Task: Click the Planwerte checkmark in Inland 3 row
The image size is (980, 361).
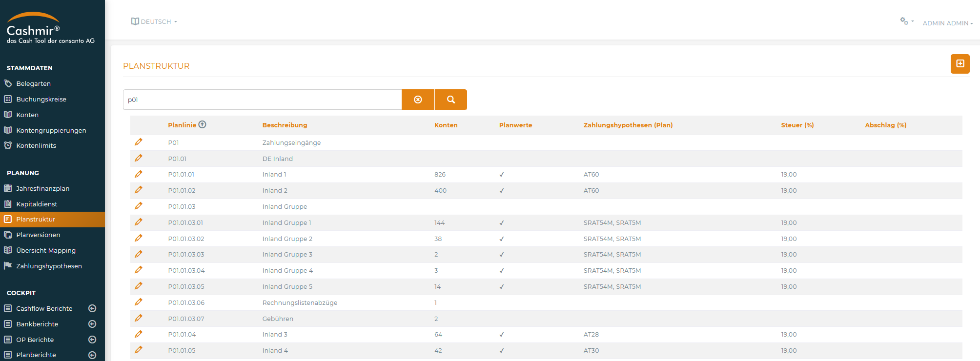Action: click(x=502, y=334)
